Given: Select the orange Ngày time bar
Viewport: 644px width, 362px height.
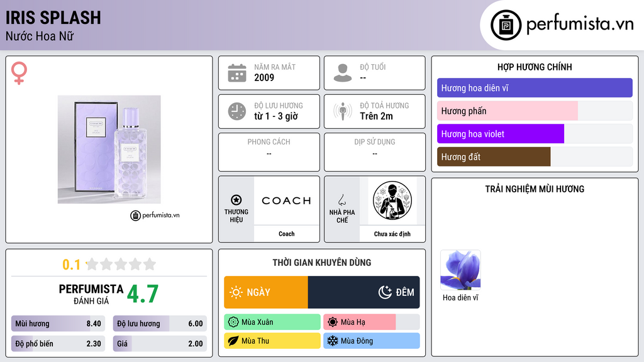Looking at the screenshot, I should click(266, 292).
